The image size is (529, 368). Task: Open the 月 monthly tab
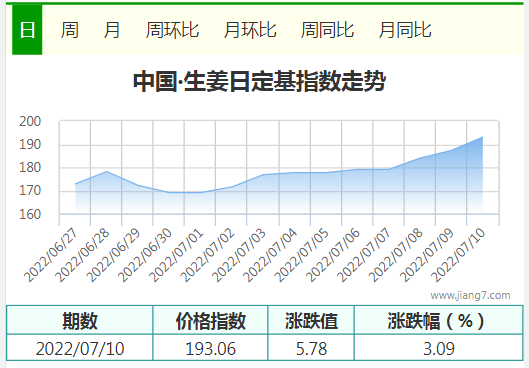click(x=112, y=30)
